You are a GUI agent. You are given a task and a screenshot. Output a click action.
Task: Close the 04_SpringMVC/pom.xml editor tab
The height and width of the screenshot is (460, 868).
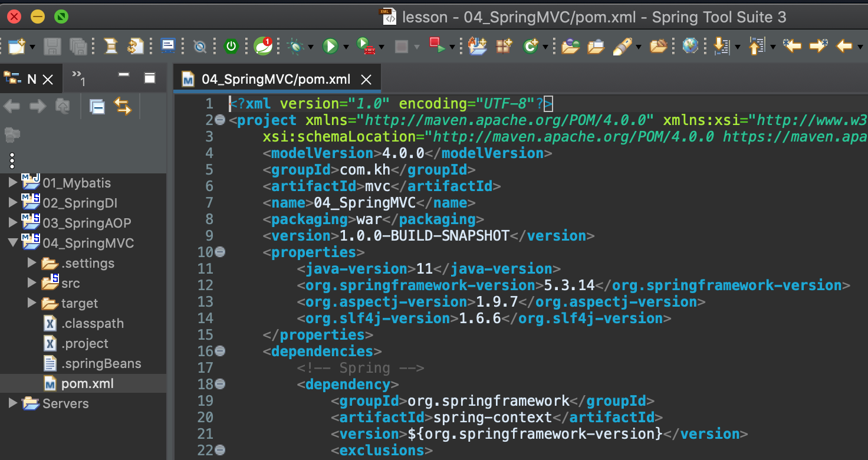point(366,79)
